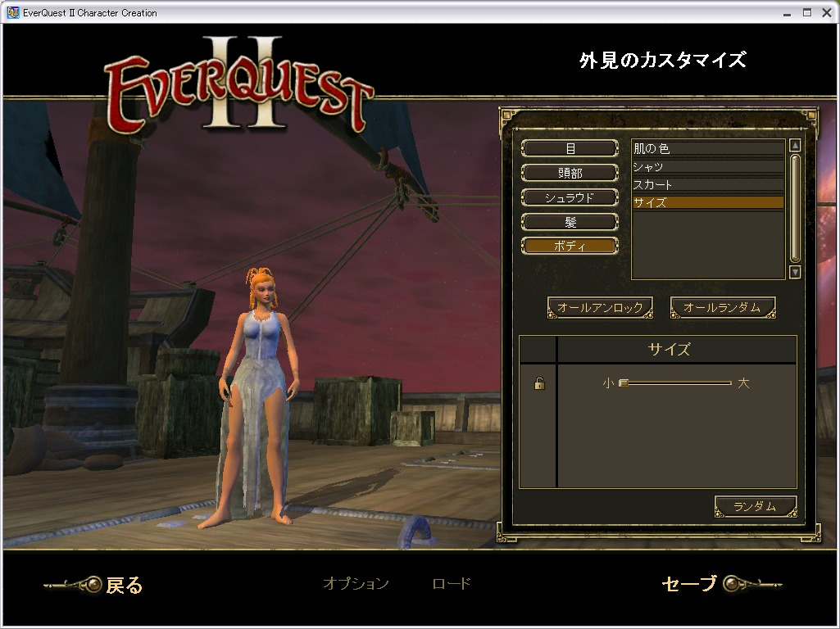Click 戻る to go back

125,585
